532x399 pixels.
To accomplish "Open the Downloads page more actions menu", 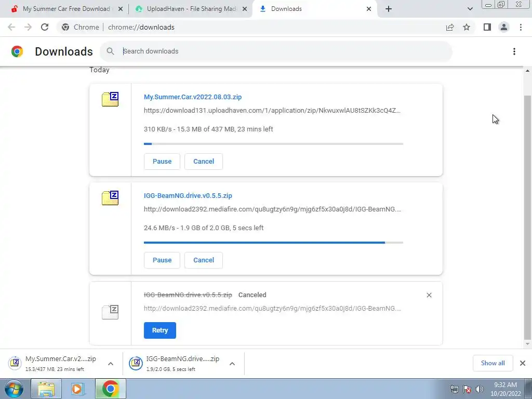I will [x=514, y=51].
